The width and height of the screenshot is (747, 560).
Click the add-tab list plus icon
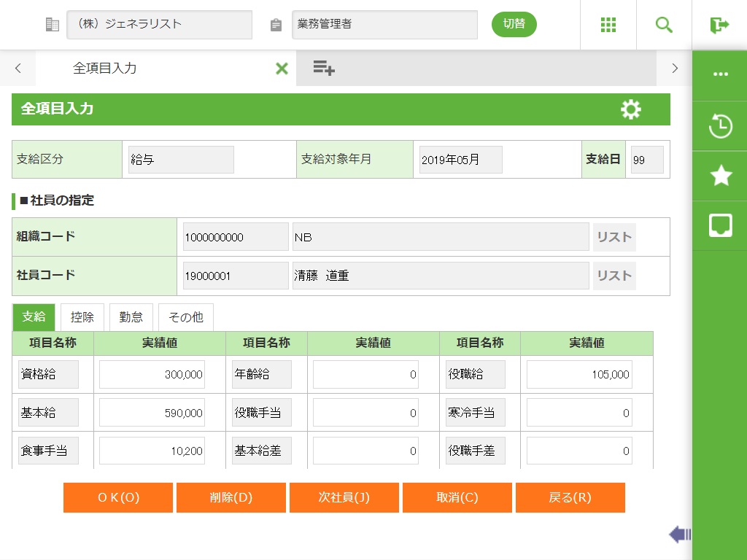323,69
